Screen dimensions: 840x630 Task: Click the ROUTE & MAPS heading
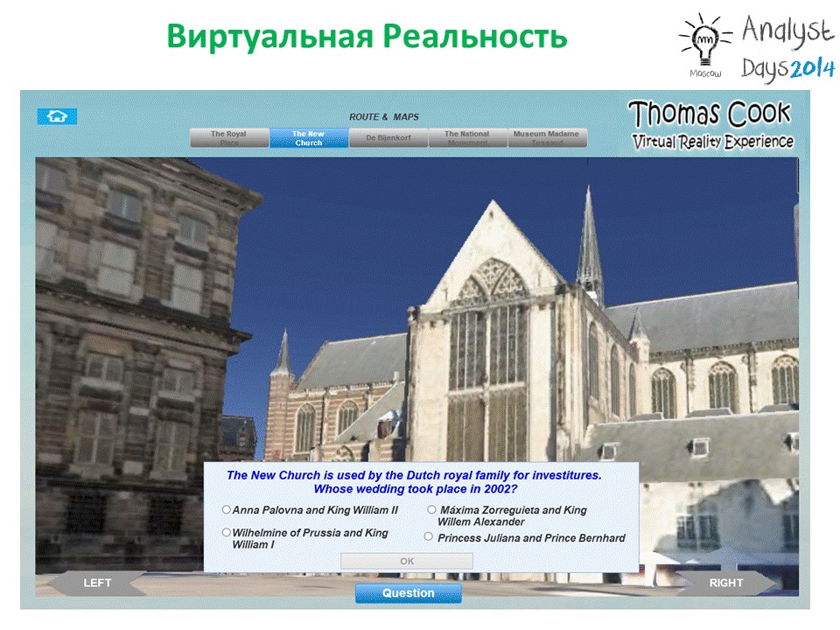click(x=384, y=116)
